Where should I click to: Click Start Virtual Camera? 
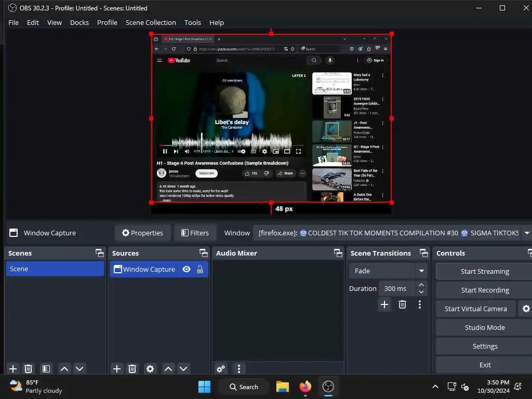click(x=476, y=309)
